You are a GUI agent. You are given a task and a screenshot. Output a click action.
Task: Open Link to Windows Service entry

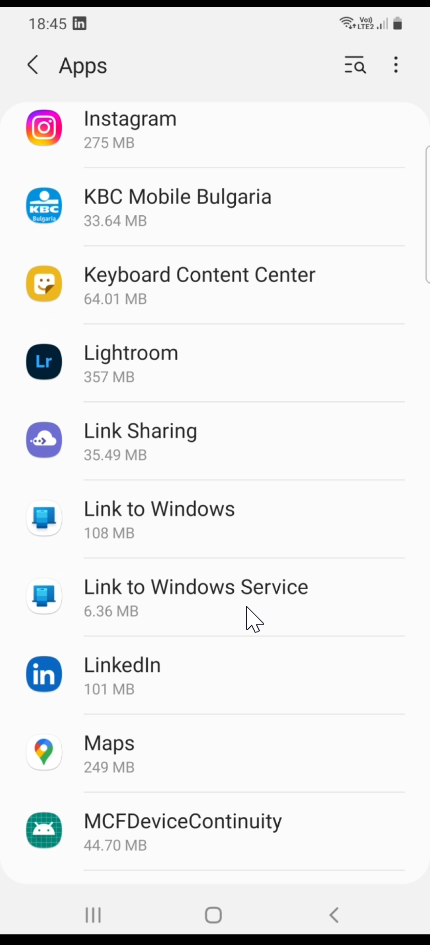[215, 597]
